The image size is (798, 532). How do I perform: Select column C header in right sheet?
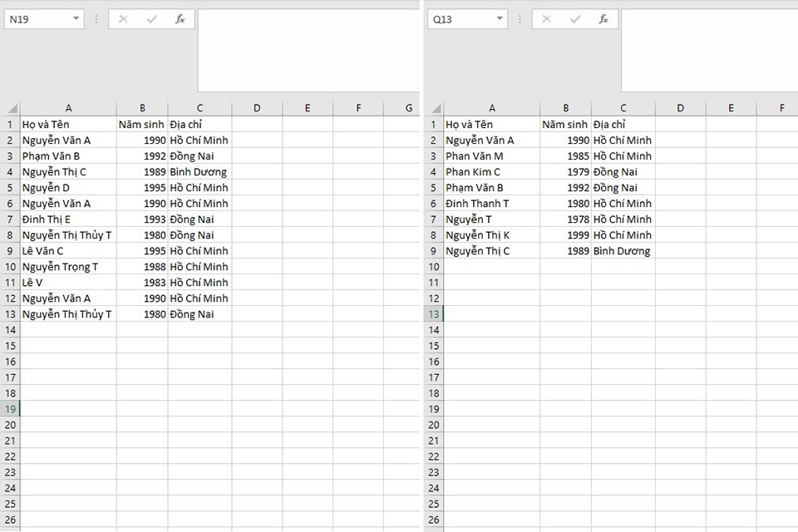click(x=623, y=108)
